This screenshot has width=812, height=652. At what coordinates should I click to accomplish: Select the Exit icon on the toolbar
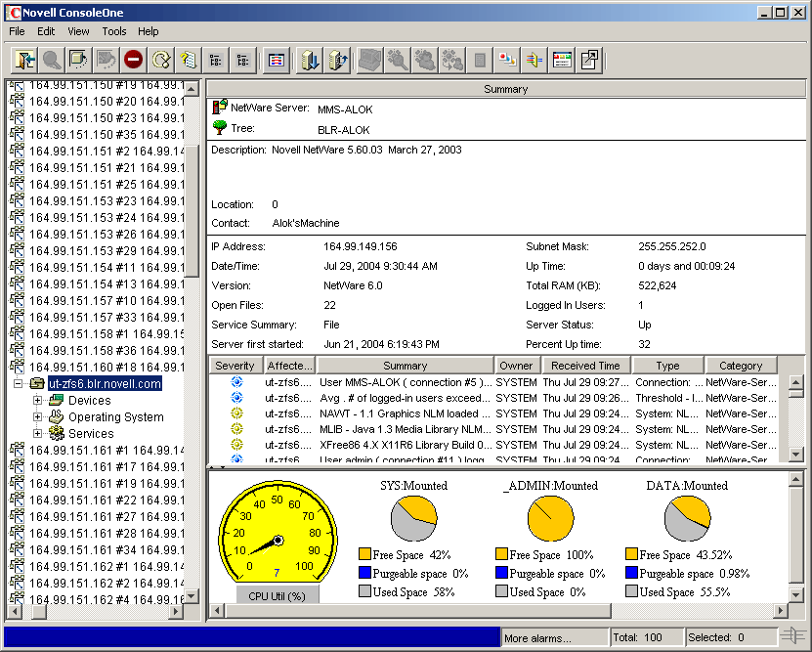(22, 60)
